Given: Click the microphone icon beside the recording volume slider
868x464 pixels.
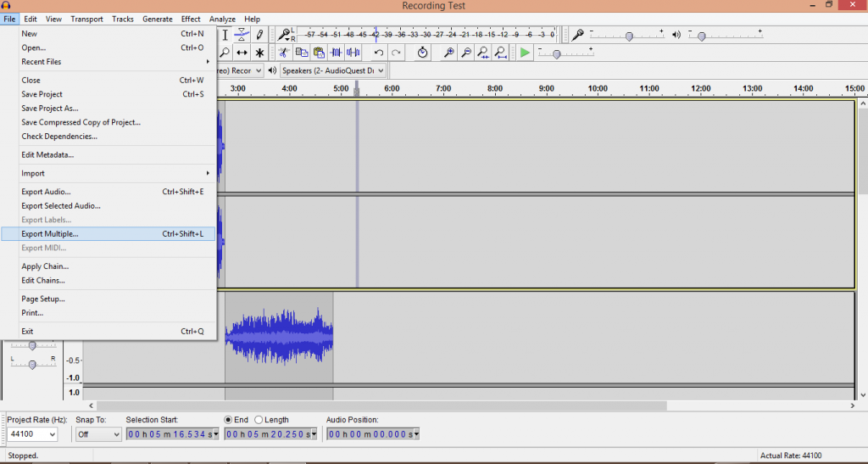Looking at the screenshot, I should tap(577, 35).
